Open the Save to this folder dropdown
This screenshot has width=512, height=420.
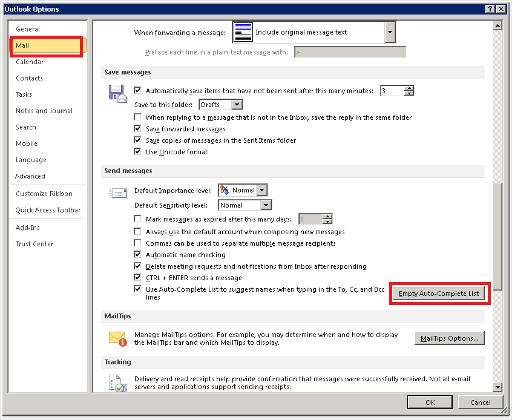[237, 105]
